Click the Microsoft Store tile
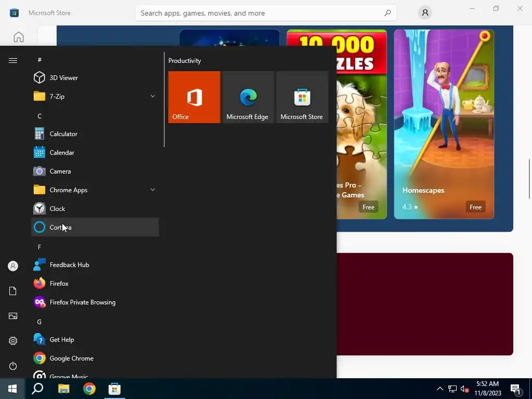532x399 pixels. coord(302,97)
